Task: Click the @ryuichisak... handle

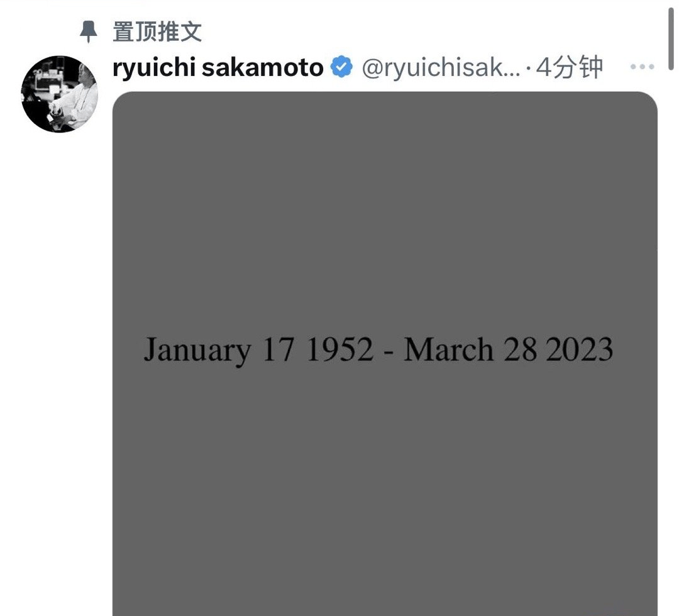Action: 441,67
